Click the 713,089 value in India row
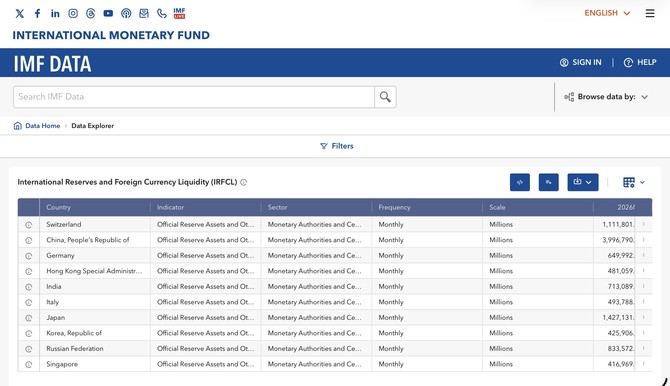 click(621, 286)
